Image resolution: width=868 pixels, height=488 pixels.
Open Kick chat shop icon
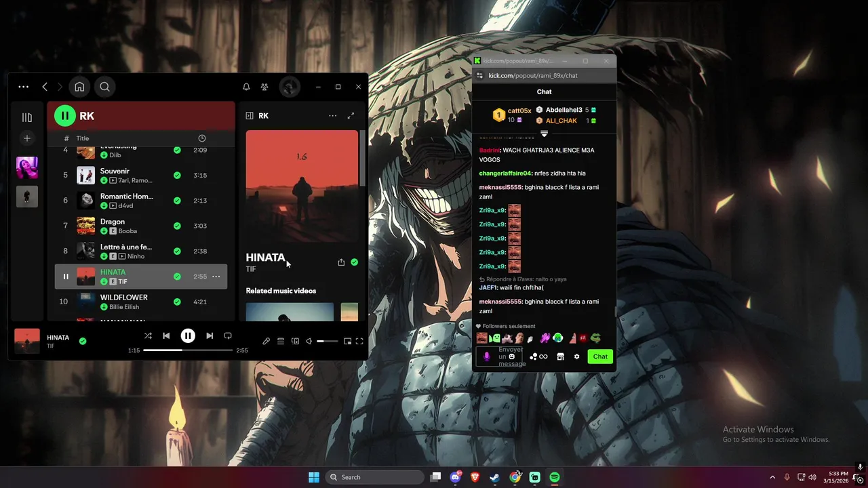coord(560,357)
